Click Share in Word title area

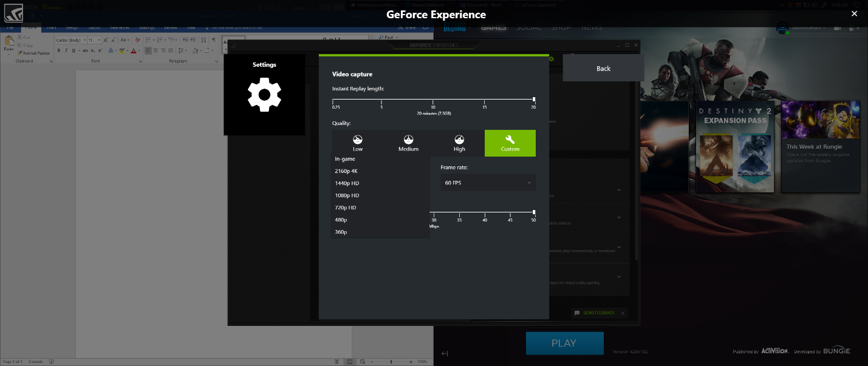coord(406,27)
